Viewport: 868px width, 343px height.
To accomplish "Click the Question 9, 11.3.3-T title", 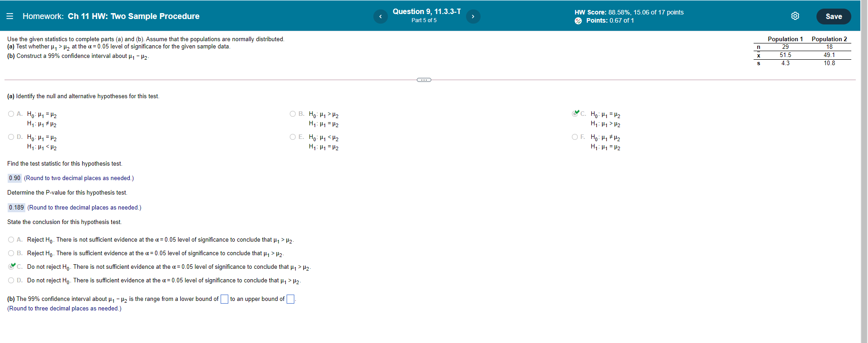I will click(426, 12).
